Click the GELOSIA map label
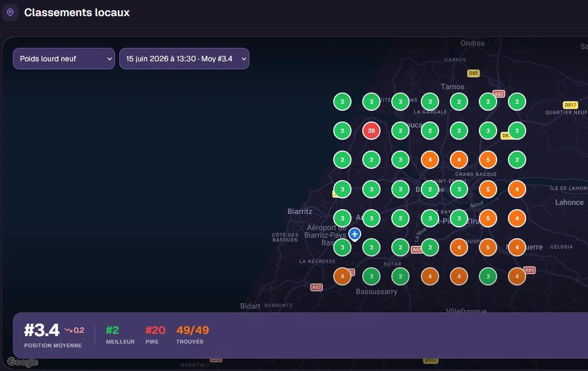 tap(561, 247)
